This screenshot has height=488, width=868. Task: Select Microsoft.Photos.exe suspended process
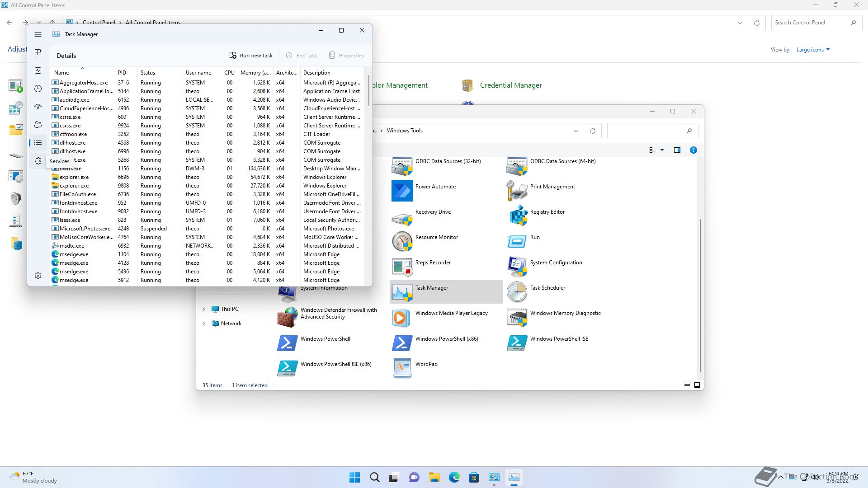(x=207, y=229)
